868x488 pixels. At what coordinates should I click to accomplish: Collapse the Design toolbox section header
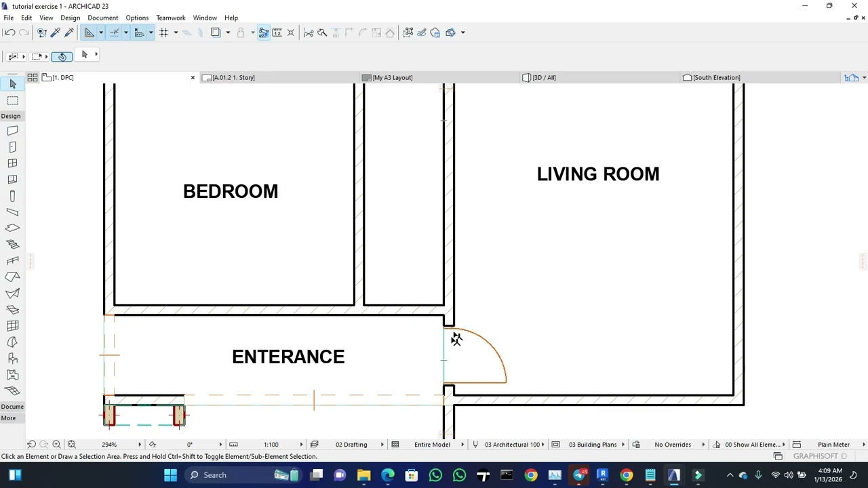point(11,116)
